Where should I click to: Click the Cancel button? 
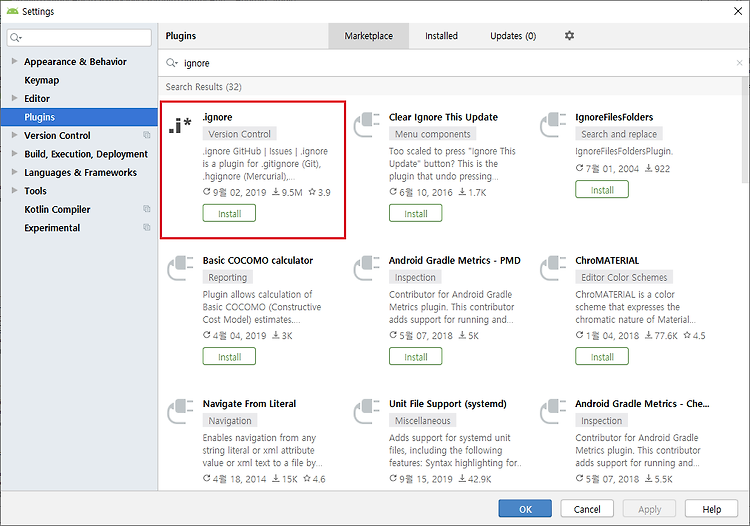tap(587, 509)
